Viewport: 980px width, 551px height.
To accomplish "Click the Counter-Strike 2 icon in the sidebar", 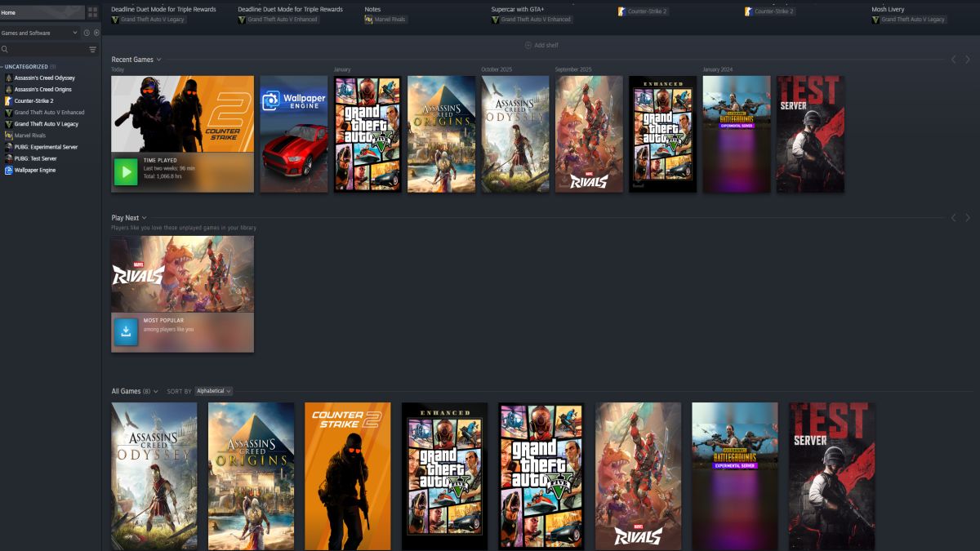I will 10,100.
